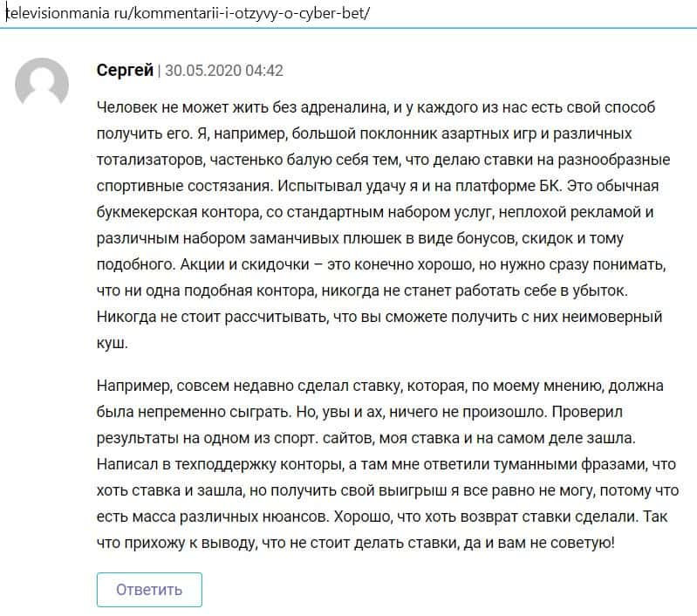Open the author name Сергей

tap(124, 71)
